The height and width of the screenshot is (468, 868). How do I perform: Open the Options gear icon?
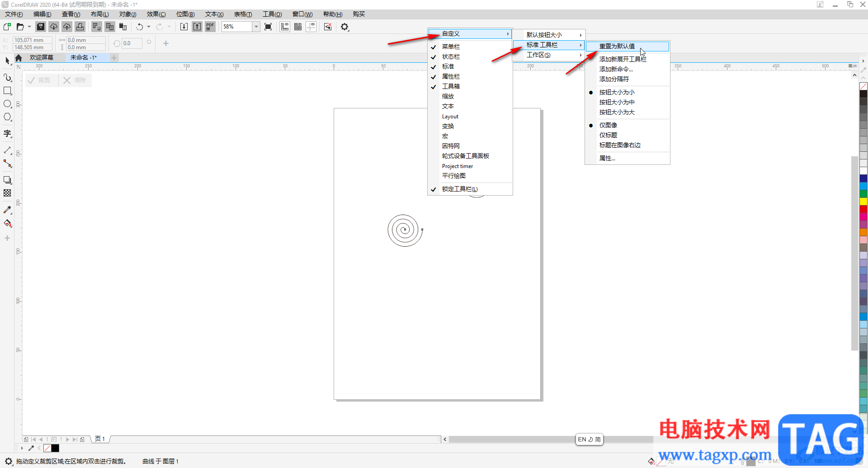[345, 27]
